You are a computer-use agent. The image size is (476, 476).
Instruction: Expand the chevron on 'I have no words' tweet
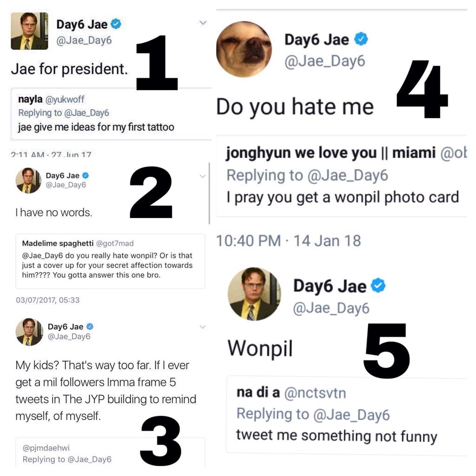coord(203,176)
